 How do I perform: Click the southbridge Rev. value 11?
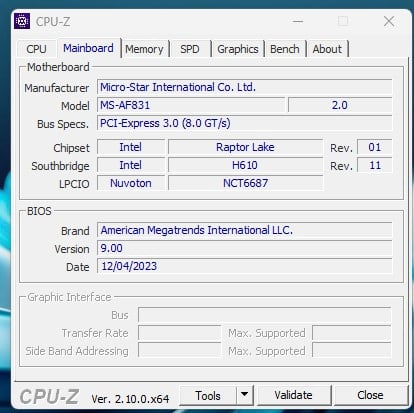[375, 165]
